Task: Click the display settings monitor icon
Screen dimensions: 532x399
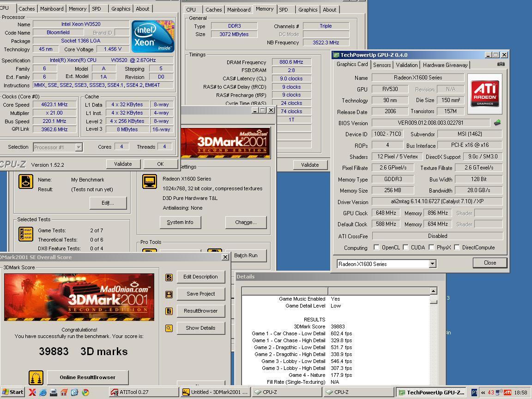Action: click(150, 181)
